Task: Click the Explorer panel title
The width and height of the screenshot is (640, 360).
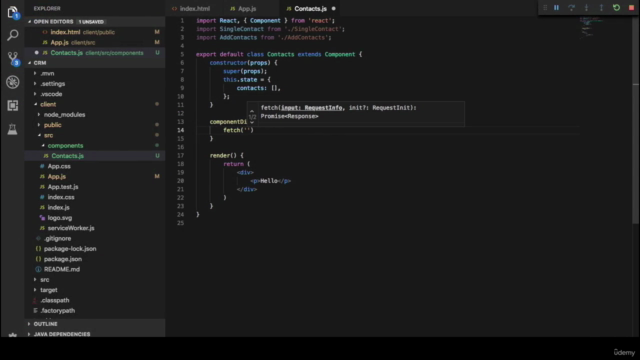Action: pyautogui.click(x=47, y=9)
